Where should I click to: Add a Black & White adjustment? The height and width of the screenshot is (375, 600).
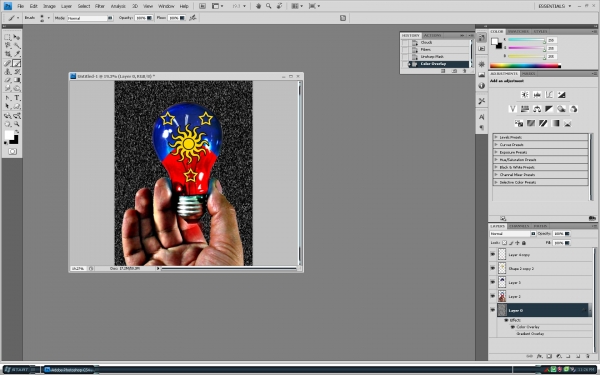click(x=549, y=109)
